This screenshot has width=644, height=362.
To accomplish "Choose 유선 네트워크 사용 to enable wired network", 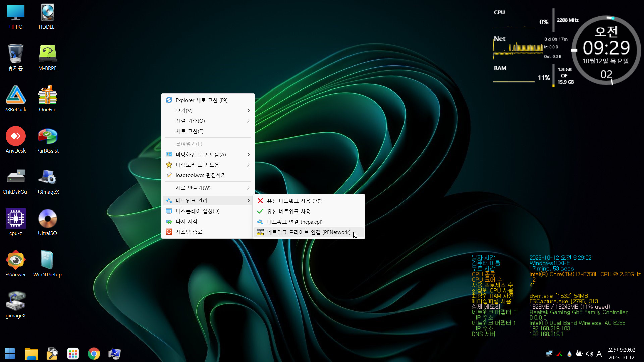I will [309, 212].
